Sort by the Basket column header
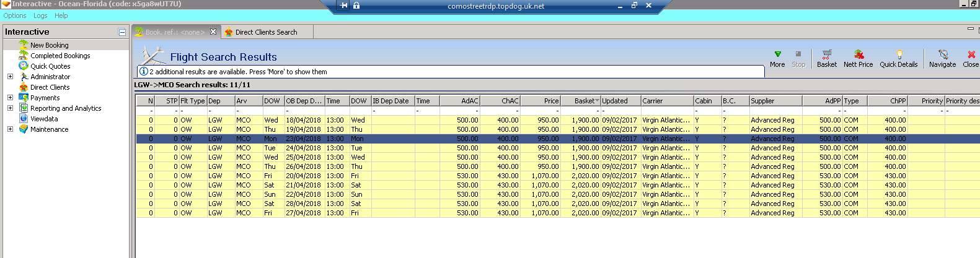The image size is (980, 258). tap(581, 101)
